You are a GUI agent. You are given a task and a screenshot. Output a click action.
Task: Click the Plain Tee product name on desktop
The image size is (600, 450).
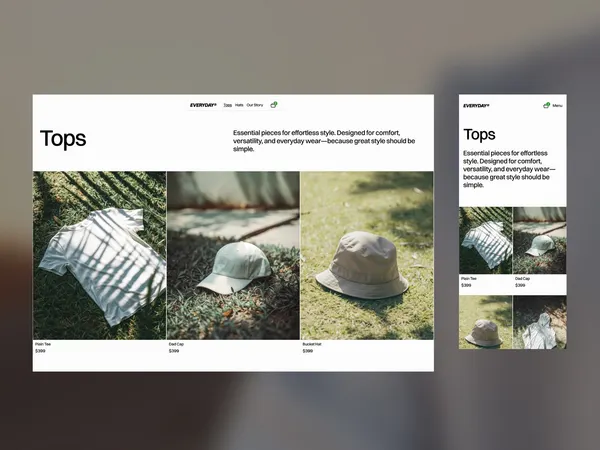(x=43, y=344)
